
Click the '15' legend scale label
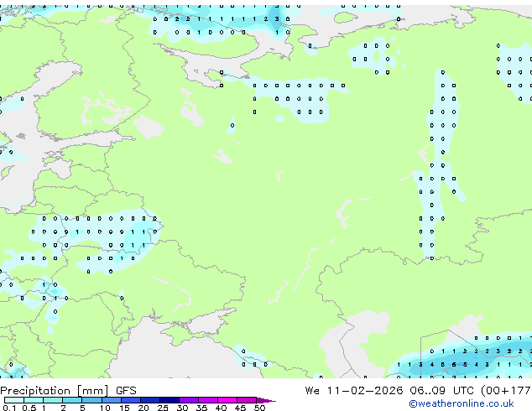tap(124, 408)
